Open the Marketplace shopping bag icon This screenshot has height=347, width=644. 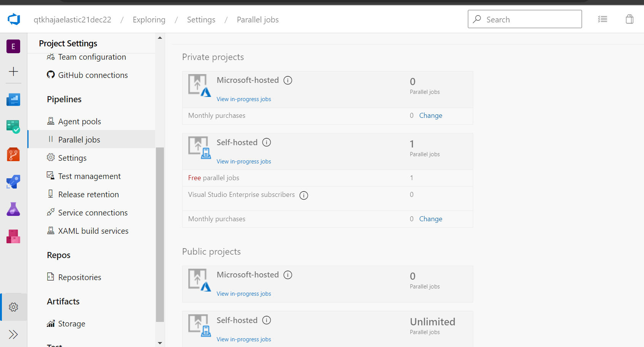click(630, 19)
